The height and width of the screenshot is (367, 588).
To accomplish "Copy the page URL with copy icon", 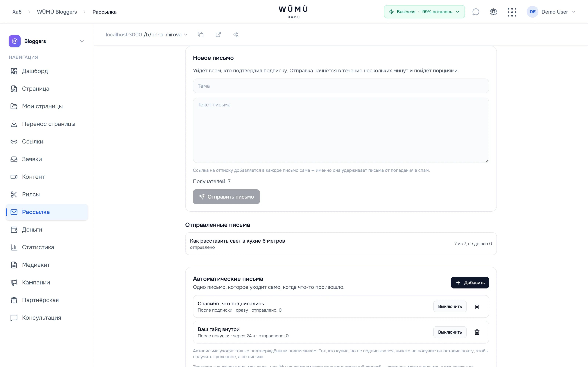I will click(200, 34).
